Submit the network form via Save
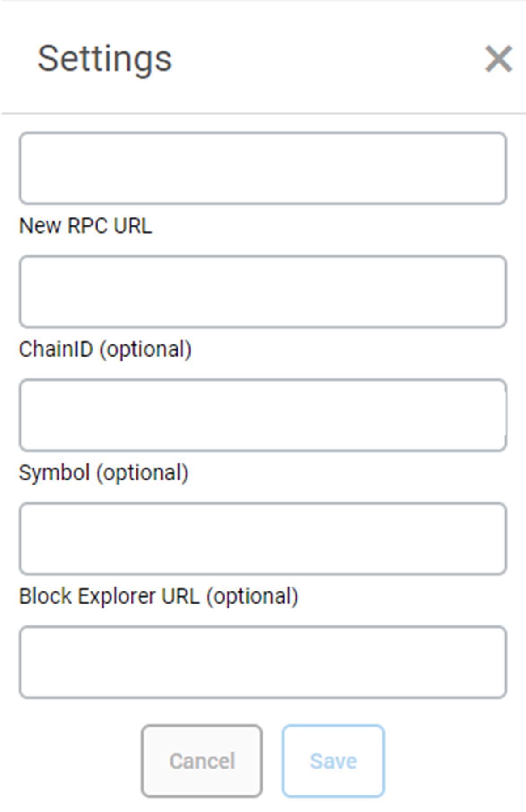This screenshot has height=812, width=526. pos(333,761)
